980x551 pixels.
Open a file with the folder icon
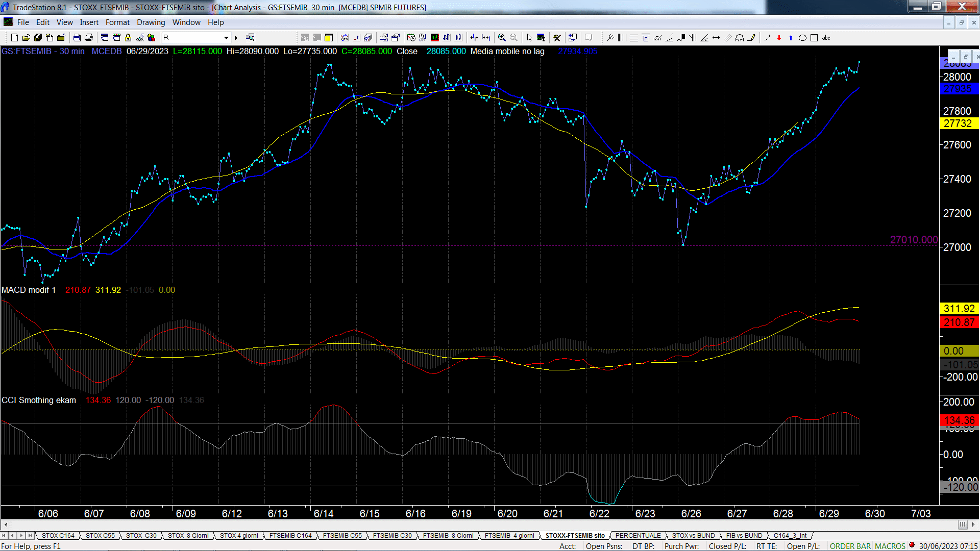pyautogui.click(x=26, y=38)
